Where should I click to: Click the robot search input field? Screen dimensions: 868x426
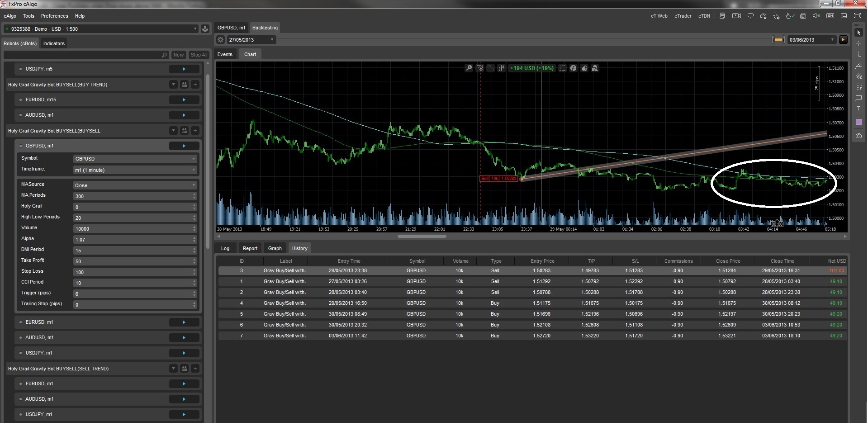pos(86,55)
